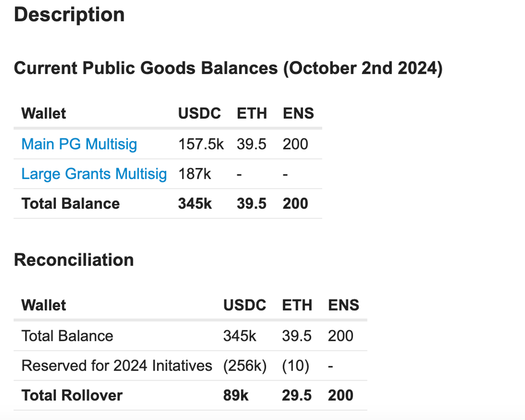Click the bold 345k total value

(x=195, y=204)
